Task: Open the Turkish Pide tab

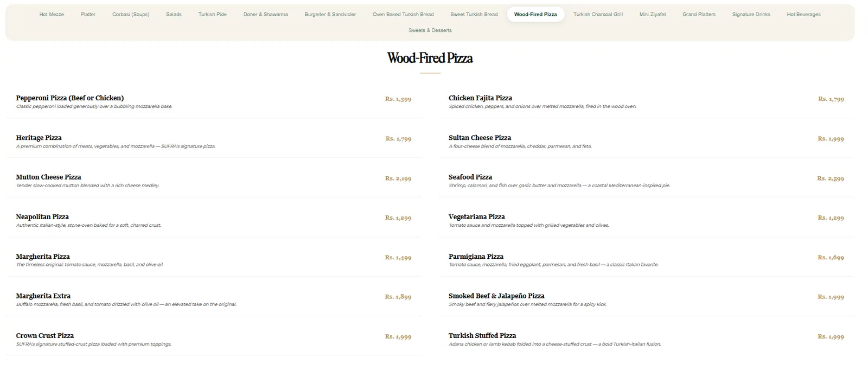Action: [x=213, y=15]
